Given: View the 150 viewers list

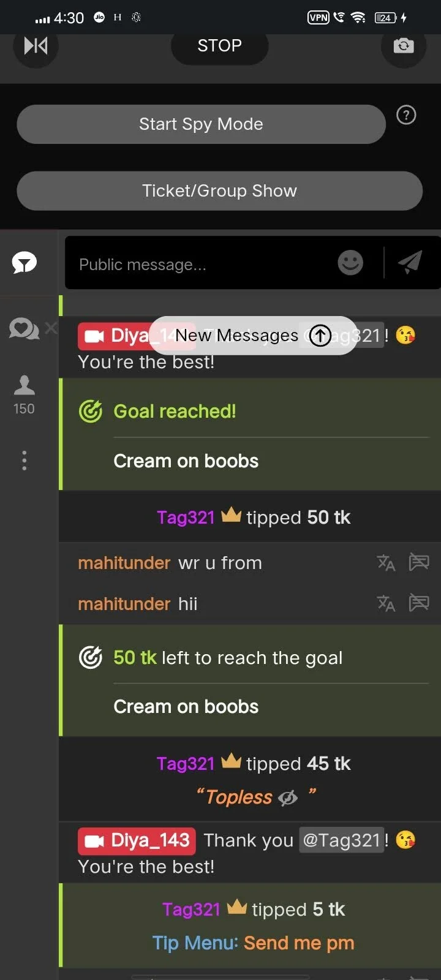Looking at the screenshot, I should 24,396.
